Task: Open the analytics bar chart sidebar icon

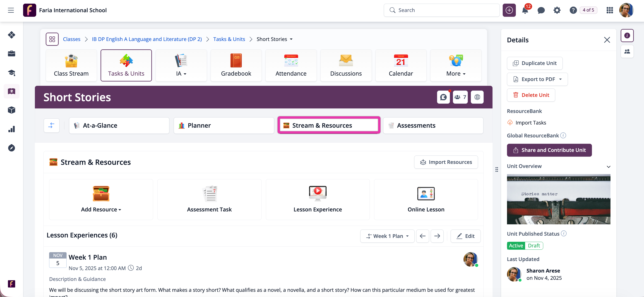Action: pyautogui.click(x=12, y=129)
